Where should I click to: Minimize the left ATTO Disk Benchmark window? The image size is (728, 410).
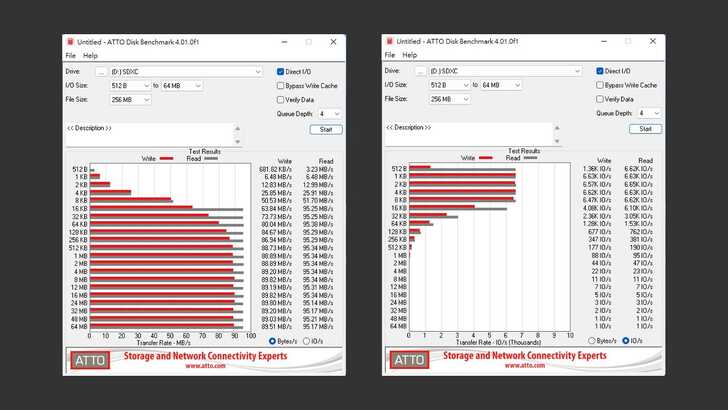coord(284,42)
